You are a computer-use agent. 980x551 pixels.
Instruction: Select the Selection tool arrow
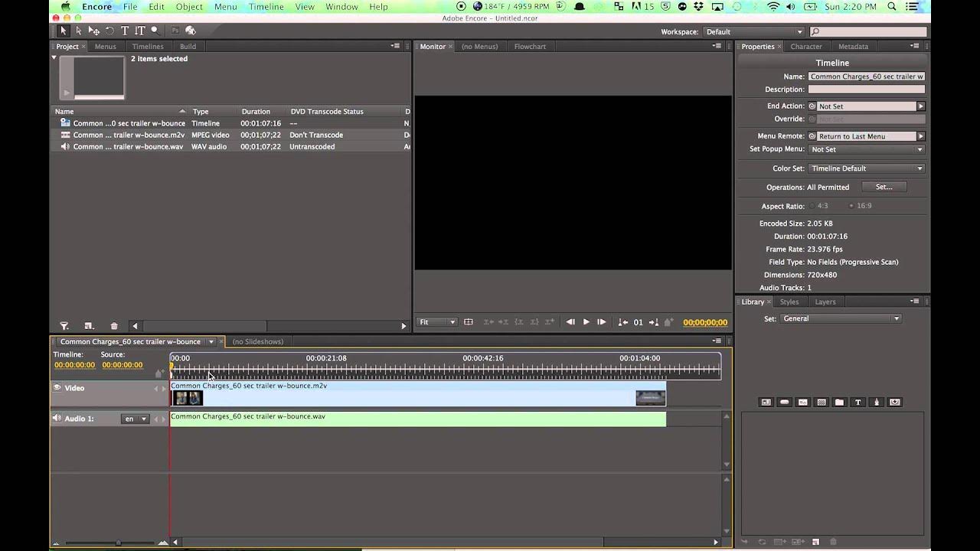coord(63,31)
